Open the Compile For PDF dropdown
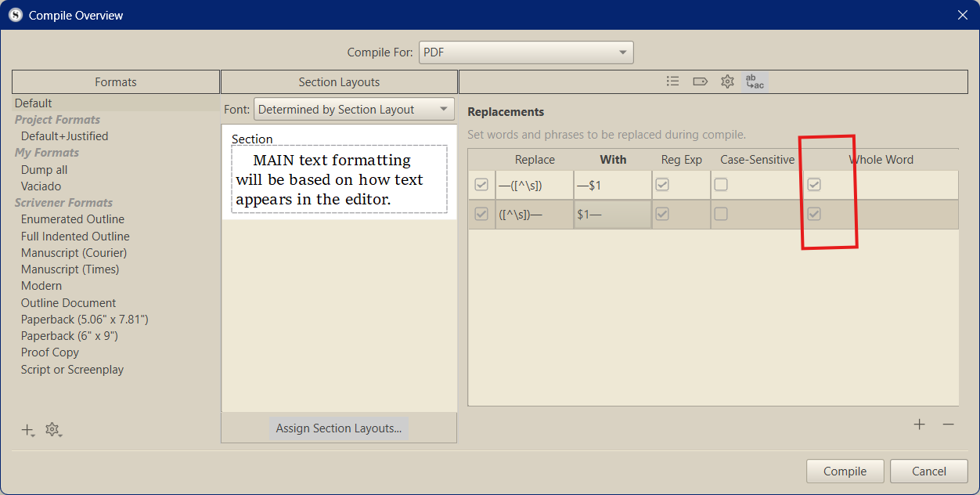Image resolution: width=980 pixels, height=495 pixels. (526, 52)
